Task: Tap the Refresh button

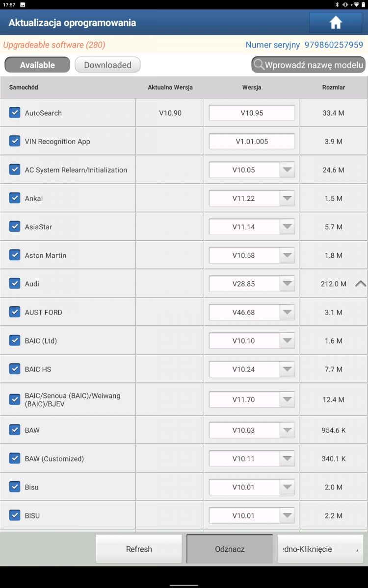Action: (x=139, y=549)
